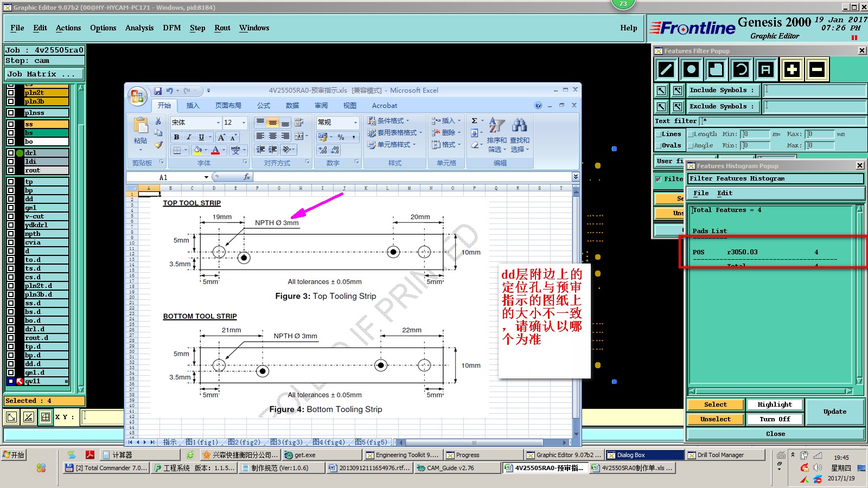Toggle the rout layer checkbox
The width and height of the screenshot is (868, 488).
click(x=11, y=170)
